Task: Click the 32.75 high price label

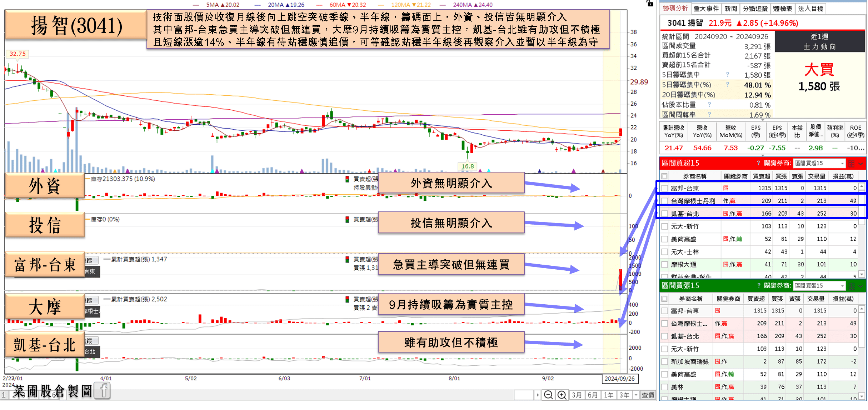Action: coord(18,54)
